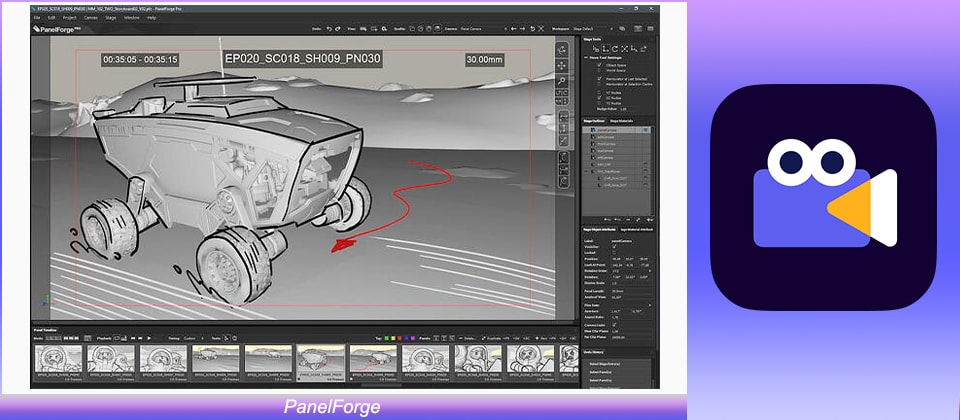Open the File menu

point(37,18)
